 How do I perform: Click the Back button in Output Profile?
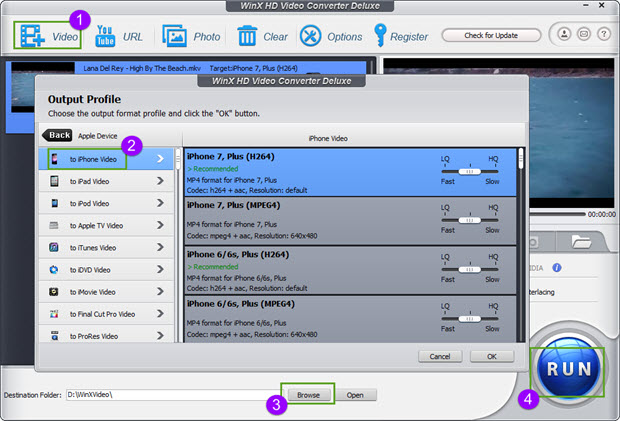coord(57,135)
